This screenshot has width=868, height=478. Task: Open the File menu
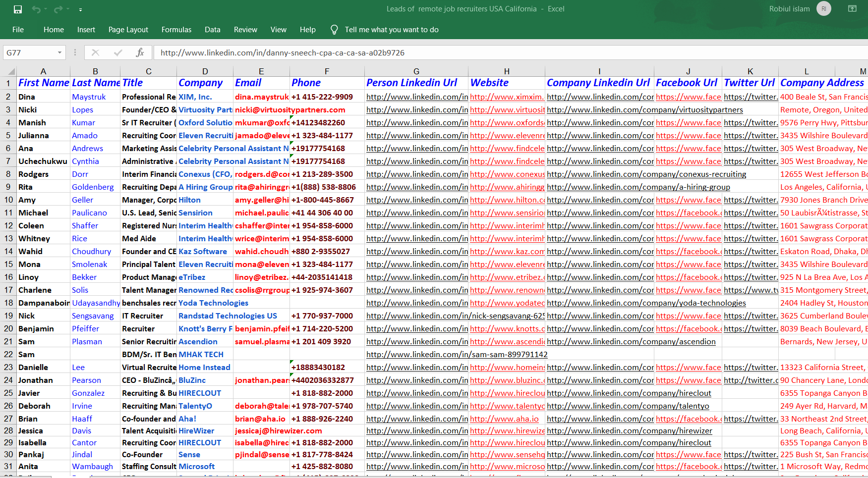pyautogui.click(x=18, y=30)
